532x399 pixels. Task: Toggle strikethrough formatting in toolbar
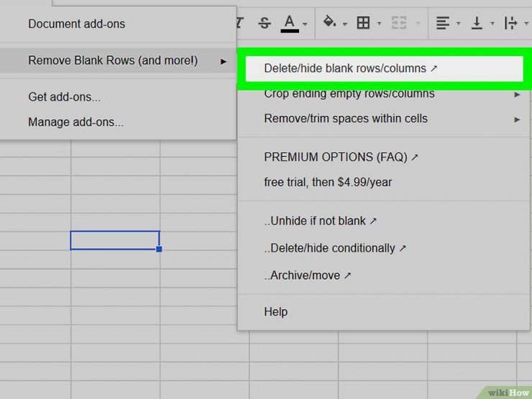click(265, 24)
